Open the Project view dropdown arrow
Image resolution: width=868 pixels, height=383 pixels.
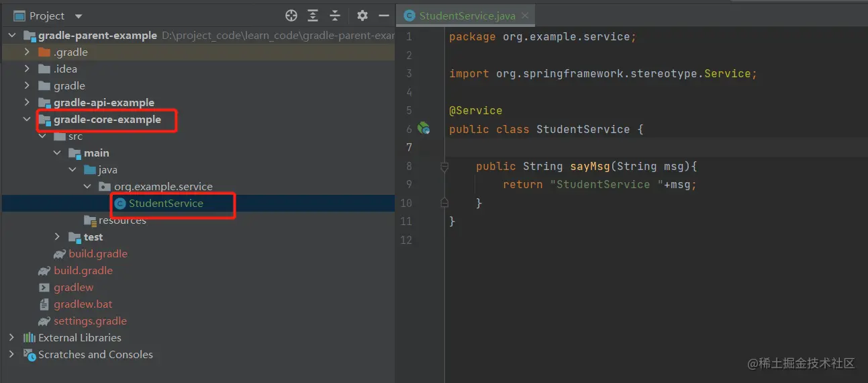click(x=79, y=16)
